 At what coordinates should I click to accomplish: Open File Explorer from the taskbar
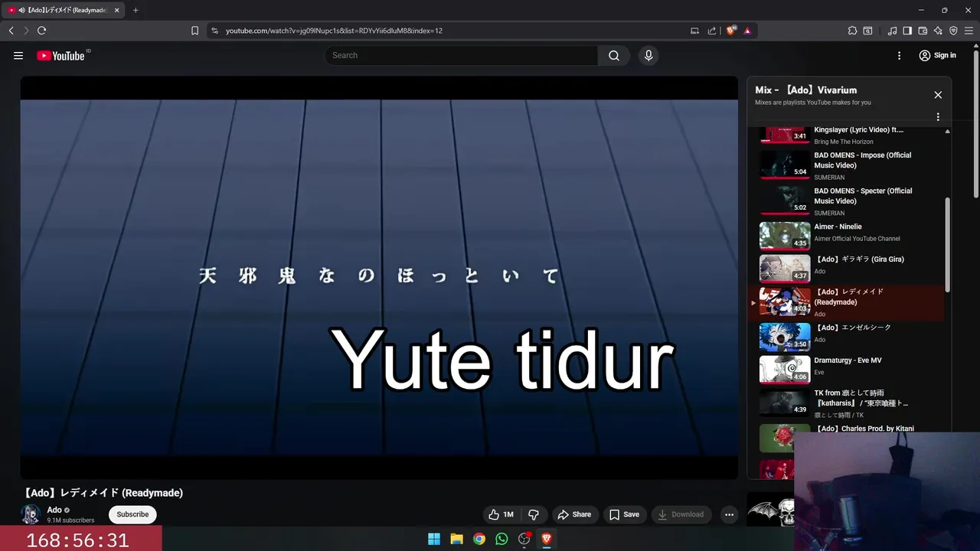pos(456,539)
